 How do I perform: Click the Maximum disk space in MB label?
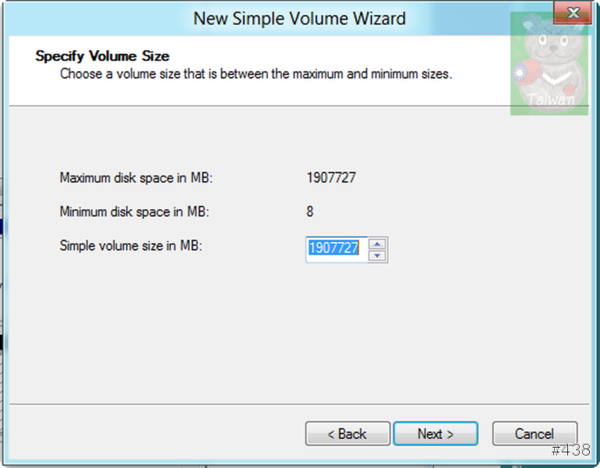point(136,178)
